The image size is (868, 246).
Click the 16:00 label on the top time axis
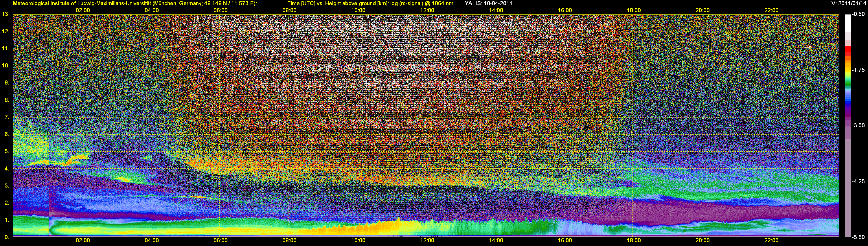[565, 10]
